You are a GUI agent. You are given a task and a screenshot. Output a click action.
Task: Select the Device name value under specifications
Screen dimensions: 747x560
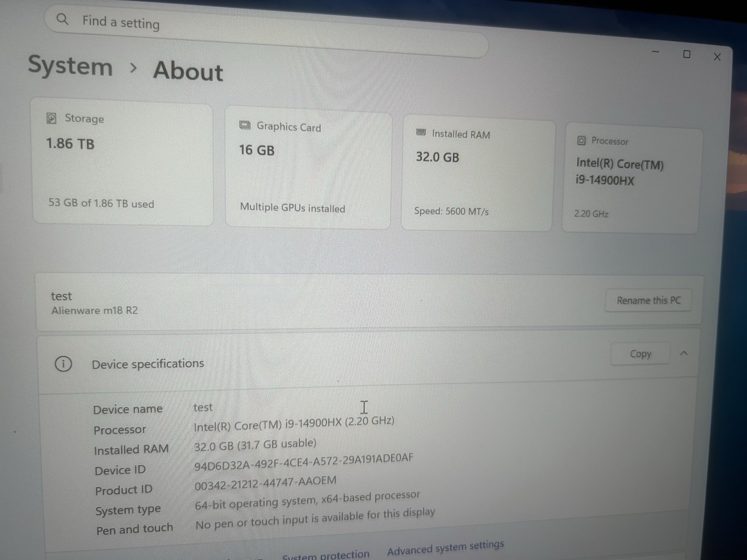click(203, 407)
